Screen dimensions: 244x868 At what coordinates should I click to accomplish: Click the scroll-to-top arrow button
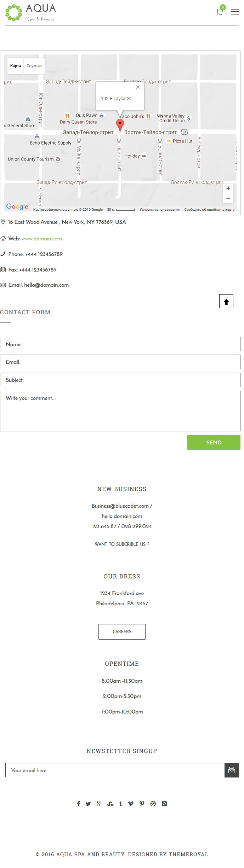click(226, 301)
